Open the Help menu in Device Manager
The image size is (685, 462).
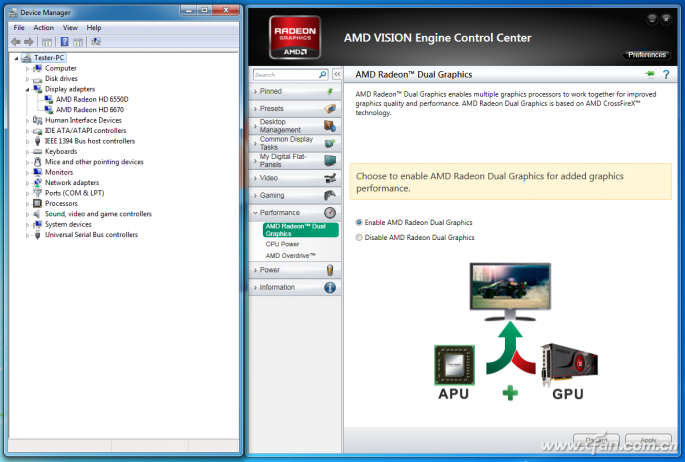coord(93,28)
